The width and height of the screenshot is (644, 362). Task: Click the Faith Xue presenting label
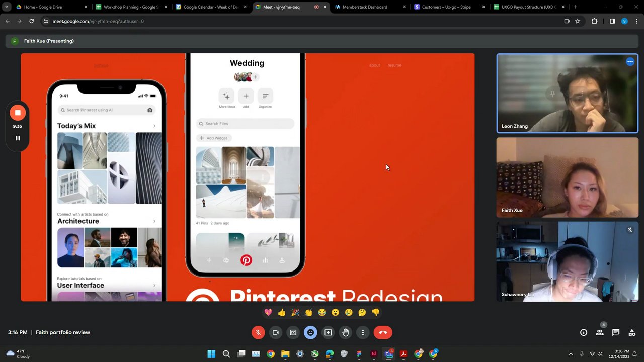point(49,41)
